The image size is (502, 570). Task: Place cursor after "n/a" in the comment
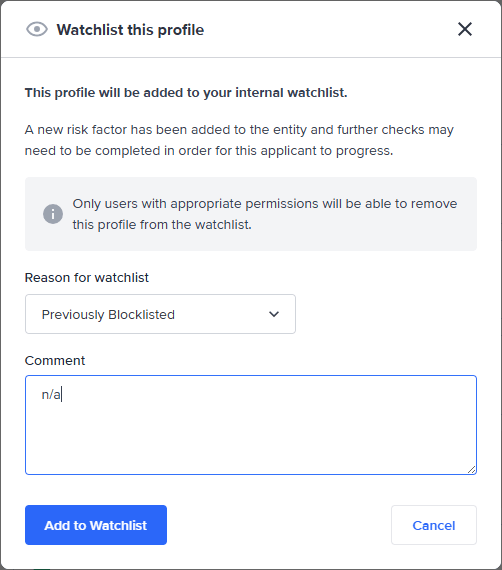(x=62, y=394)
